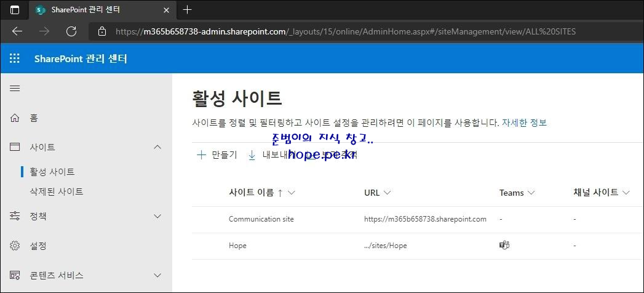
Task: Switch to the SharePoint 관리 센터 browser tab
Action: (x=103, y=10)
